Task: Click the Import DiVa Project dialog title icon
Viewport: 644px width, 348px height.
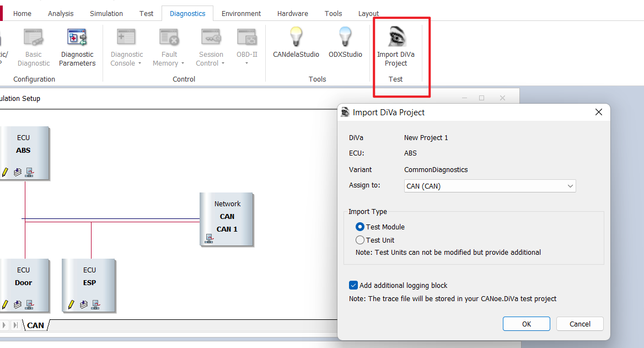Action: click(345, 112)
